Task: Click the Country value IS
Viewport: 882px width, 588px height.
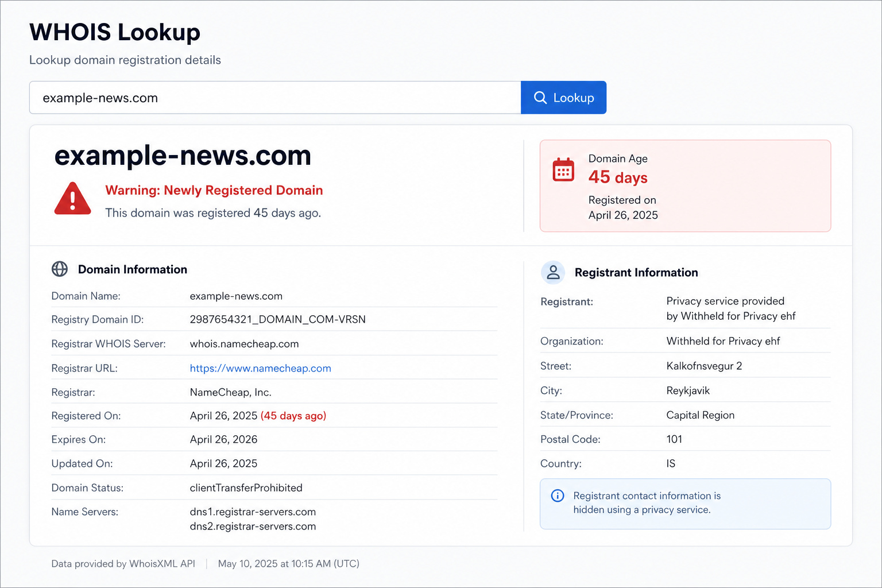Action: pos(671,463)
